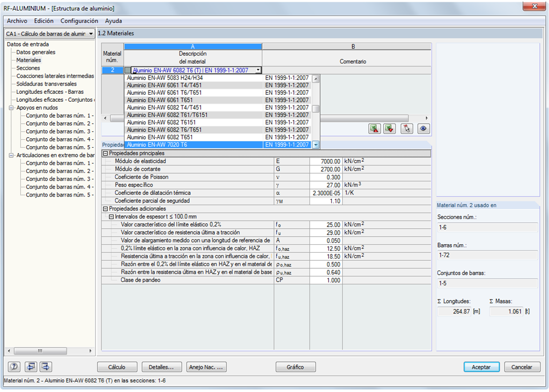
Task: Click the Excel export icon with up arrow
Action: [x=374, y=129]
